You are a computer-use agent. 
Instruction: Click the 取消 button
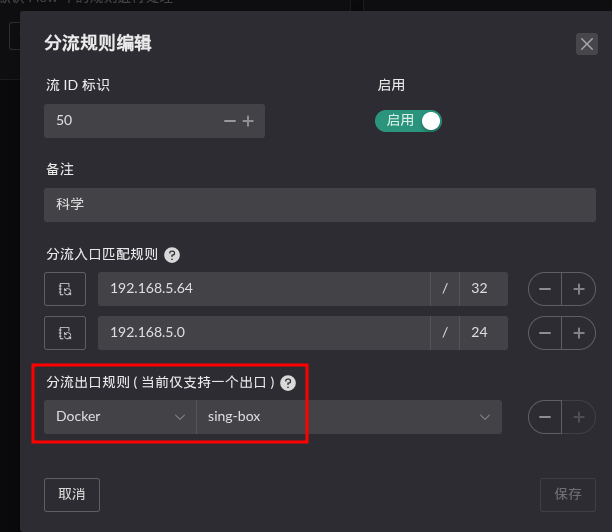pos(72,495)
